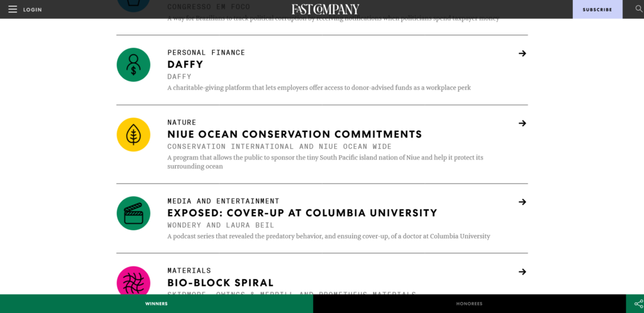Open Niue Ocean Conservation Commitments heading
The image size is (644, 313).
pyautogui.click(x=294, y=134)
